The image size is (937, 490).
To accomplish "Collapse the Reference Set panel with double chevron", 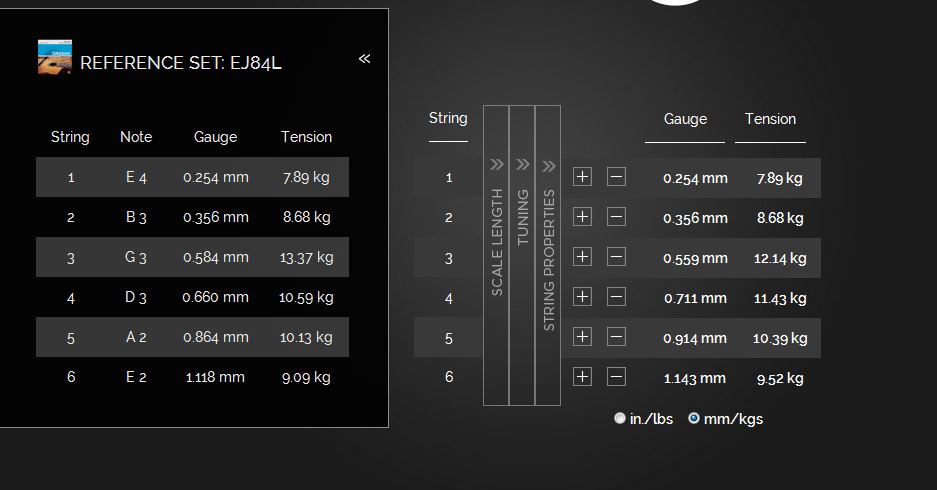I will 365,59.
